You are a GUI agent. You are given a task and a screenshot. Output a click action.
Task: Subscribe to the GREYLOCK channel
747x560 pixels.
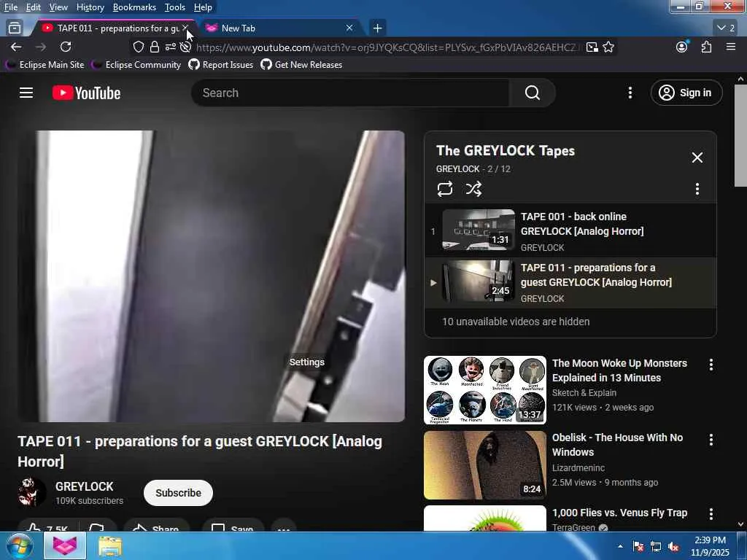click(178, 493)
